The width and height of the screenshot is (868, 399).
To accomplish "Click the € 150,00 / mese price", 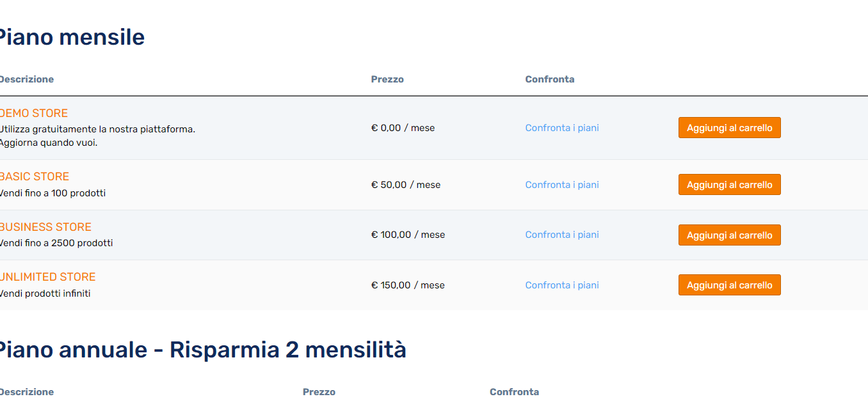I will (408, 285).
